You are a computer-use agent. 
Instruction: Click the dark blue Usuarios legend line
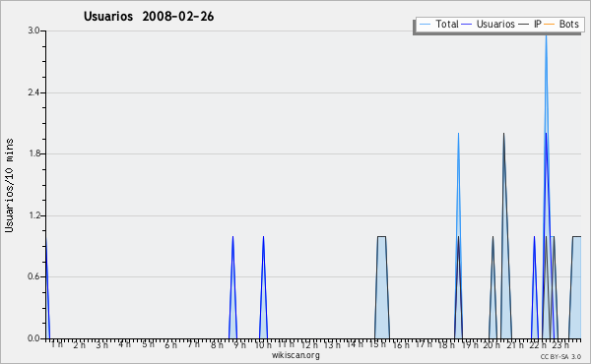[x=467, y=25]
